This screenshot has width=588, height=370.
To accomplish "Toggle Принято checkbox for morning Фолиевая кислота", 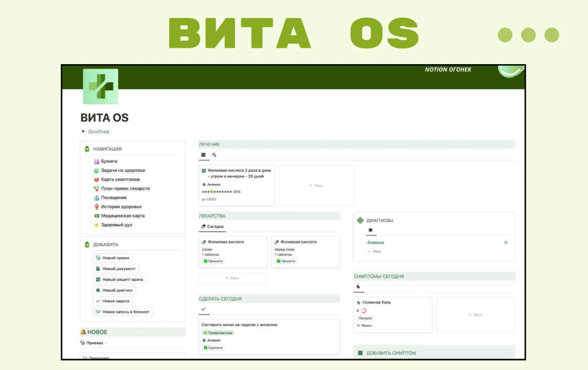I will point(205,261).
